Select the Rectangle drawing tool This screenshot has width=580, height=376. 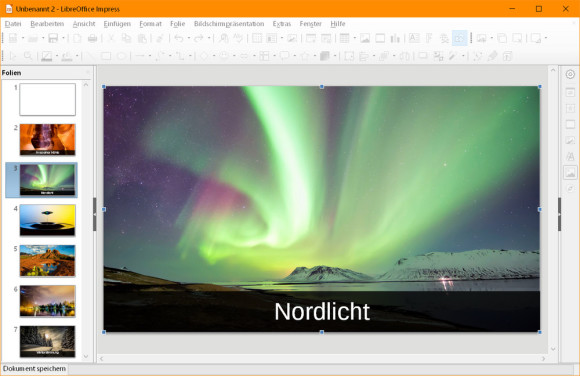pyautogui.click(x=106, y=56)
